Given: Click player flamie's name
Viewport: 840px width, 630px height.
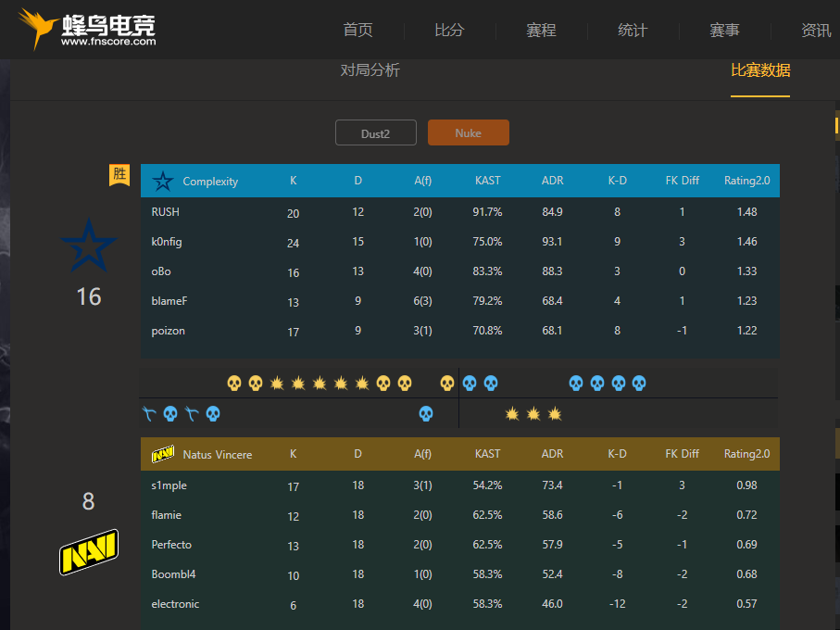Looking at the screenshot, I should coord(167,515).
